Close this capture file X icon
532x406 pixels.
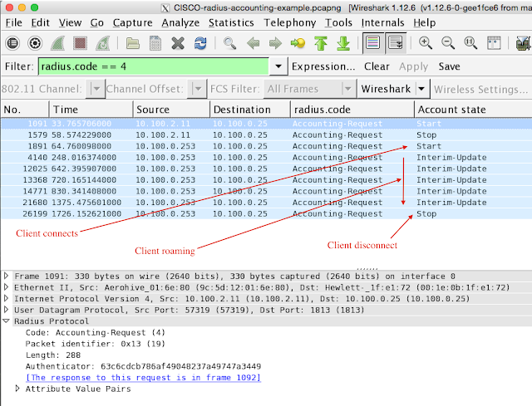(x=178, y=43)
